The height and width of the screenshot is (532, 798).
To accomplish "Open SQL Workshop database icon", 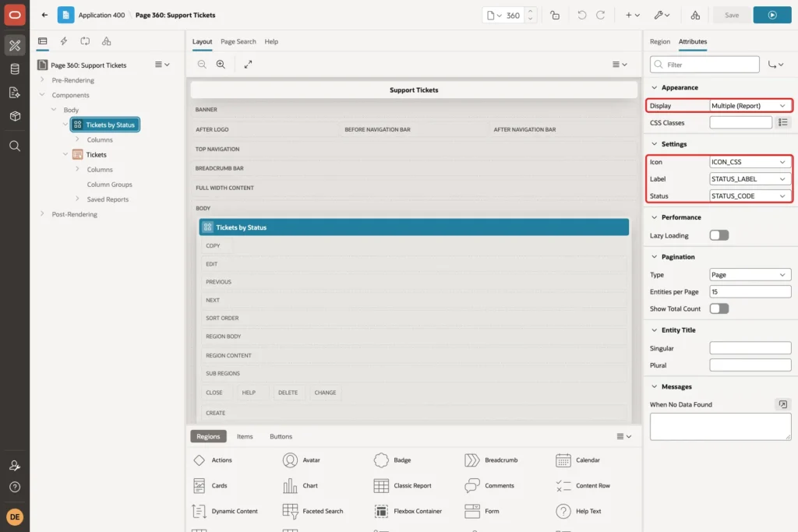I will click(15, 69).
